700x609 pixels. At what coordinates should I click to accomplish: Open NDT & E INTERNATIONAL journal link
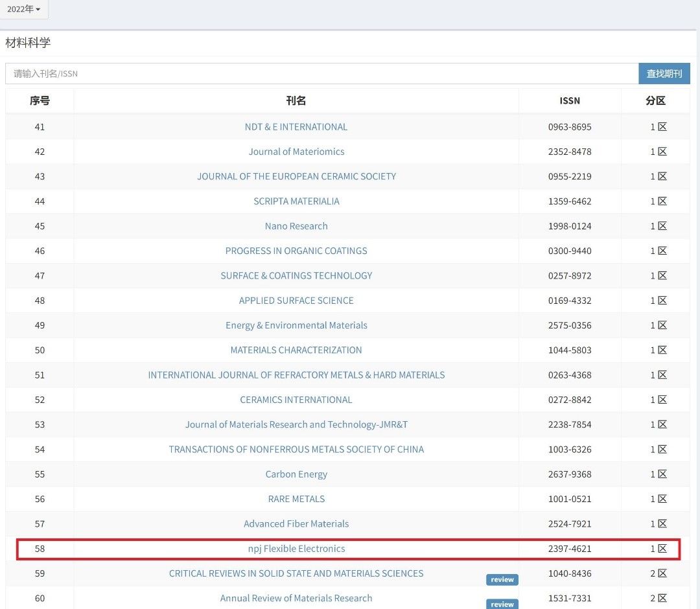click(296, 127)
